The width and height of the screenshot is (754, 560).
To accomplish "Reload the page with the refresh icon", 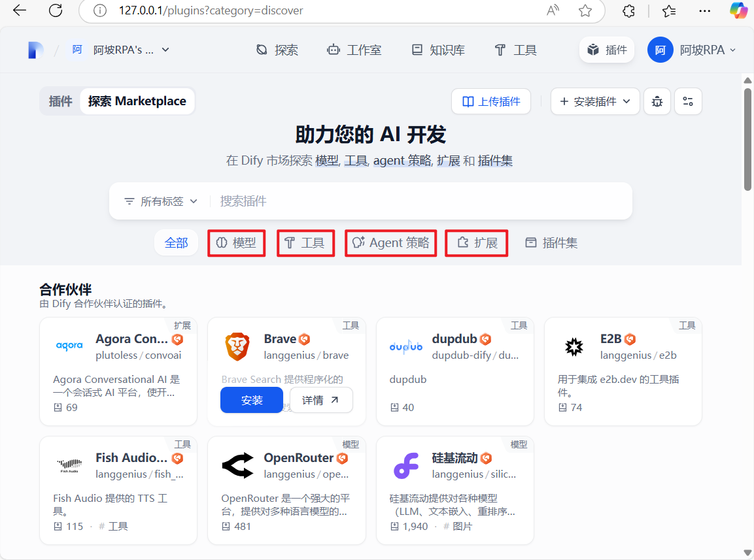I will (x=56, y=10).
